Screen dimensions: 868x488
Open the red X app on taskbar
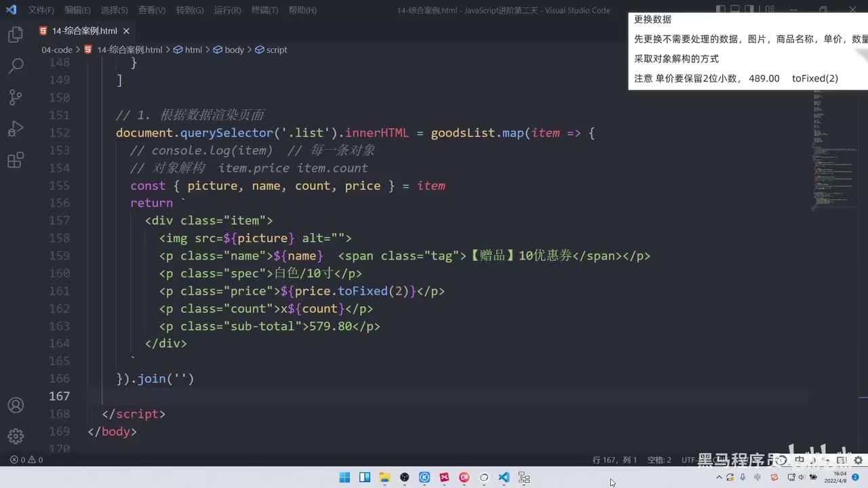click(444, 477)
